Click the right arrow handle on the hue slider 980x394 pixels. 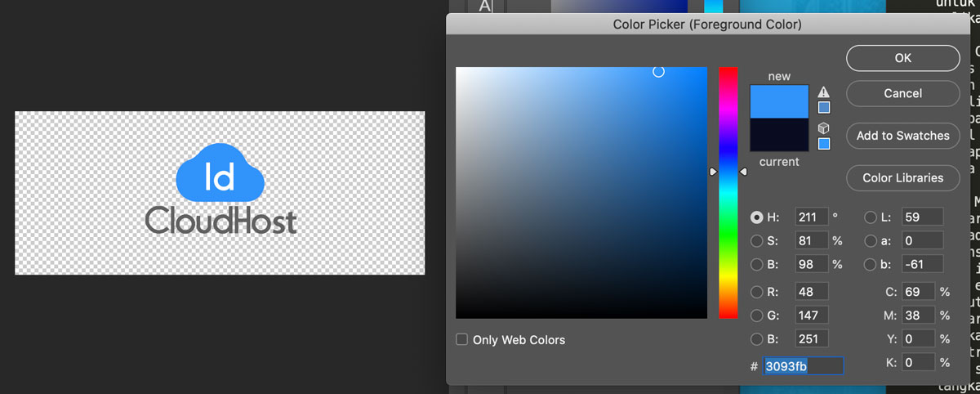tap(743, 172)
